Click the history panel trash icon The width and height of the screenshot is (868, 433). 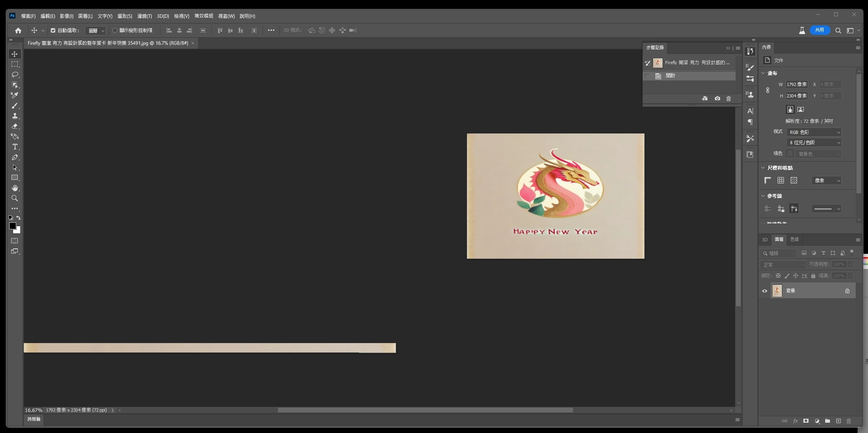[x=728, y=99]
